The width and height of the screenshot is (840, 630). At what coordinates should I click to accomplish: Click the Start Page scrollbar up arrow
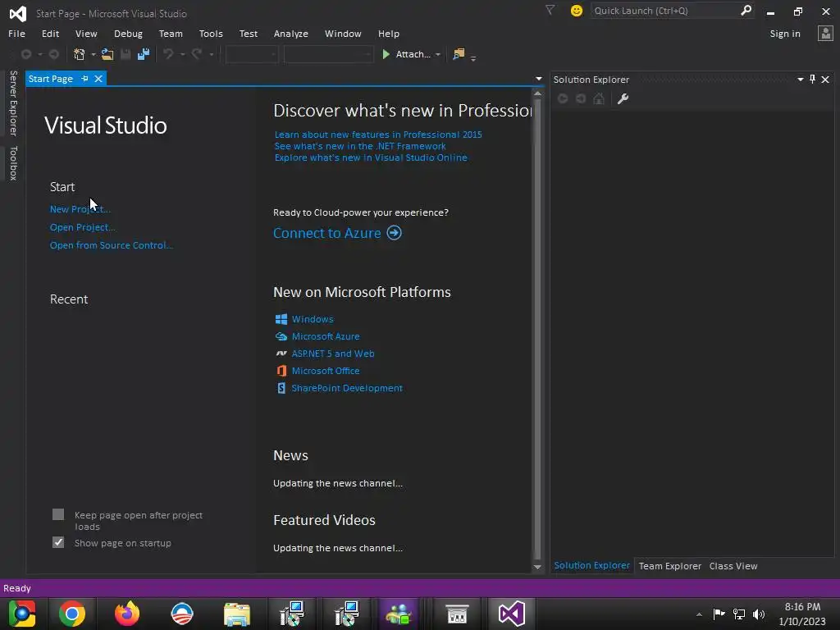point(537,94)
